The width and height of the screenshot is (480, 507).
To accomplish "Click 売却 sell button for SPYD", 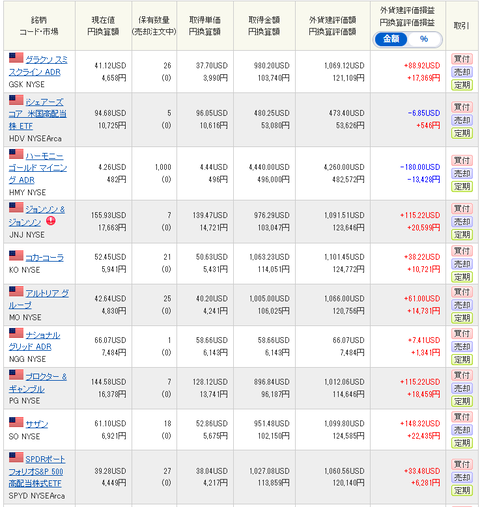I will [462, 477].
